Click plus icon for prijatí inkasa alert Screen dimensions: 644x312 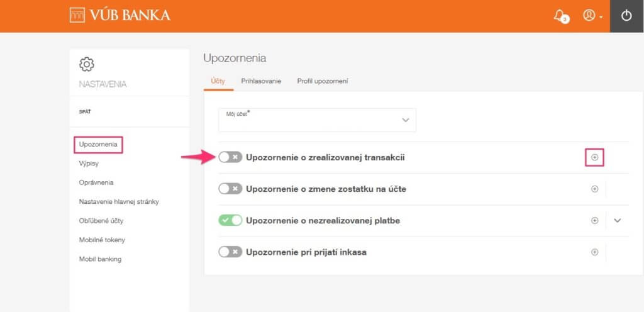click(x=594, y=252)
